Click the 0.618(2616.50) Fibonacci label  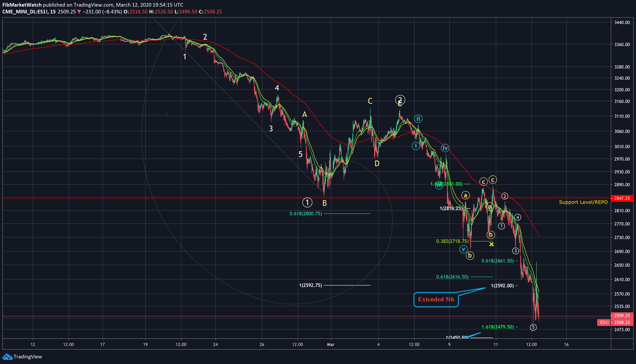452,277
